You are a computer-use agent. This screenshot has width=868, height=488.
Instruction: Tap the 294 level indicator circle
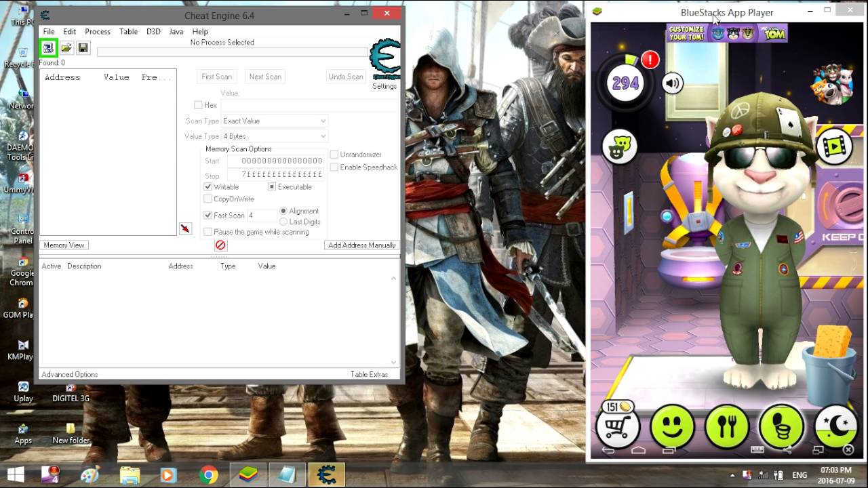click(625, 83)
